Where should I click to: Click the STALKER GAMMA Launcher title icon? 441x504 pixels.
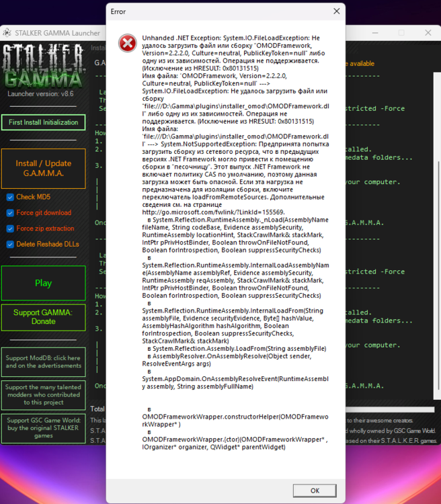tap(7, 32)
